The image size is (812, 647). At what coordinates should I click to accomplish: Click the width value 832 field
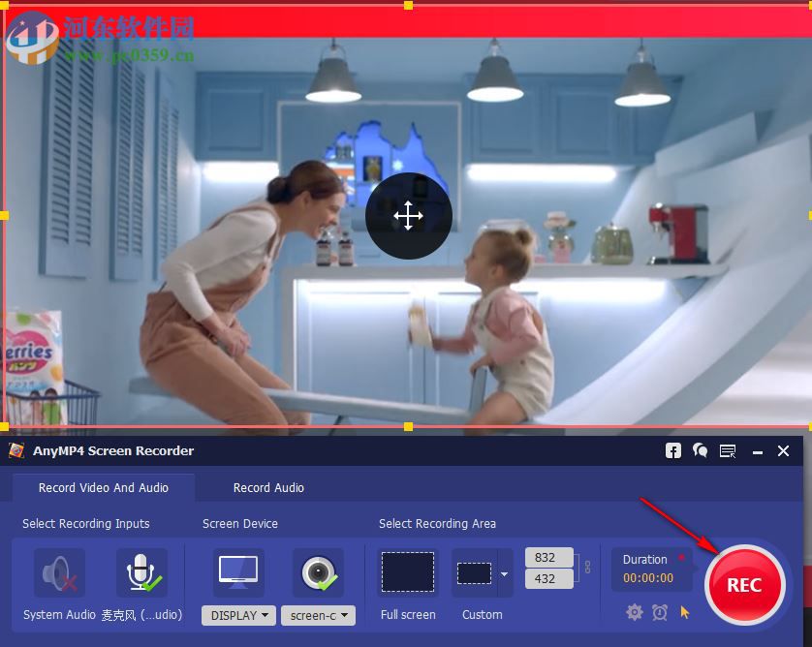tap(548, 557)
